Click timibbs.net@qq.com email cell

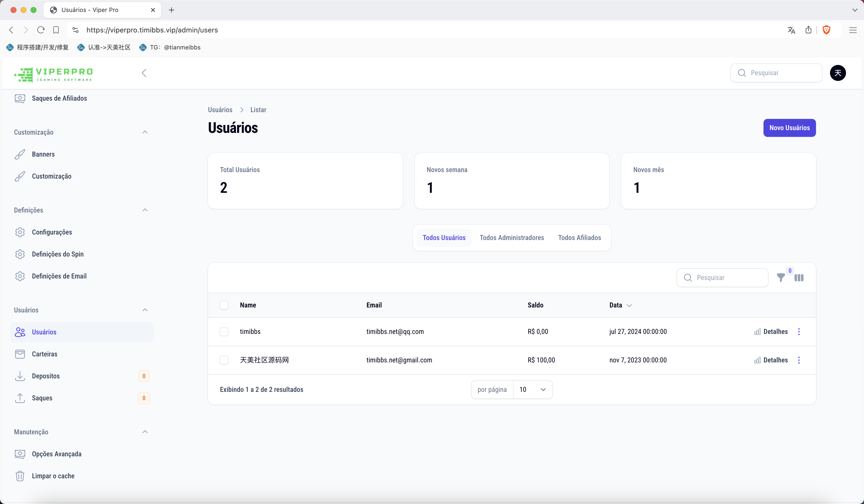point(395,332)
